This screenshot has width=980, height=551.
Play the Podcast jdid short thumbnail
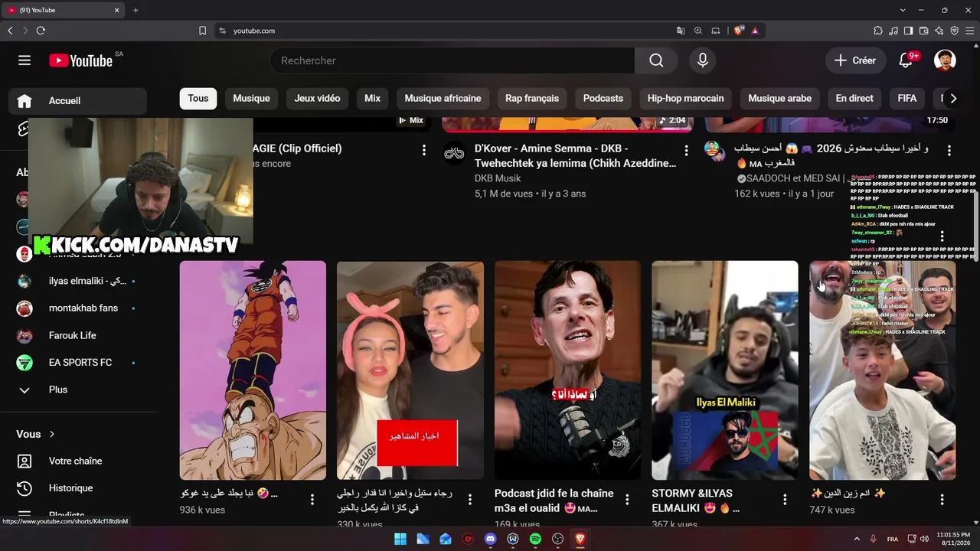(x=567, y=370)
